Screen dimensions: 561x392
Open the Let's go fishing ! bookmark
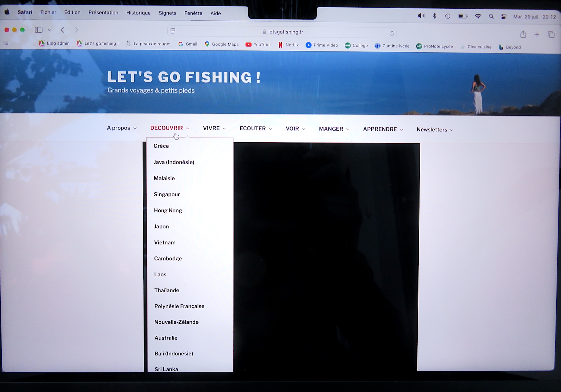pyautogui.click(x=98, y=43)
